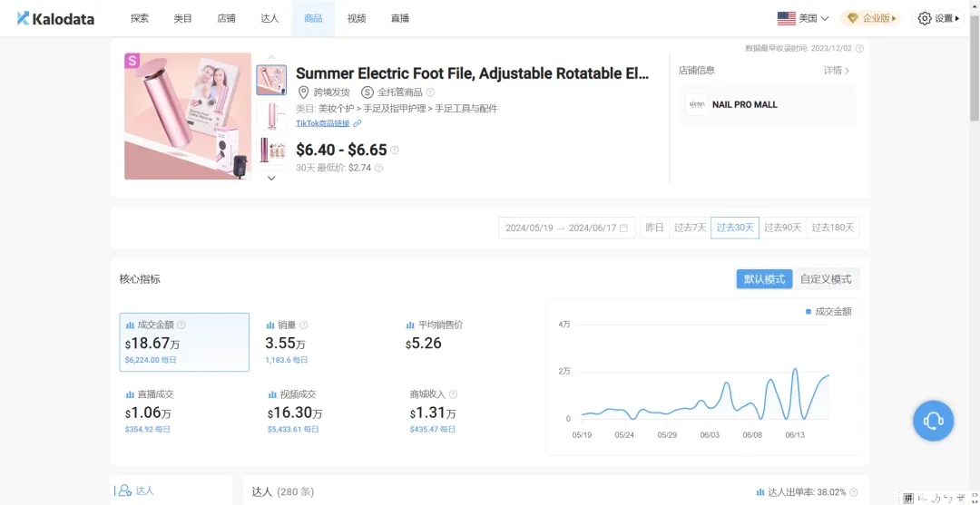Open the 企业版 plan dropdown
Viewport: 980px width, 505px height.
tap(871, 18)
